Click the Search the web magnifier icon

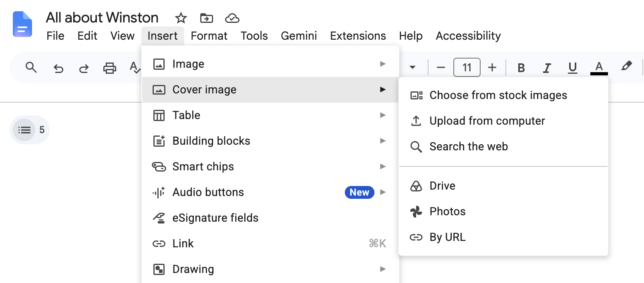[416, 147]
